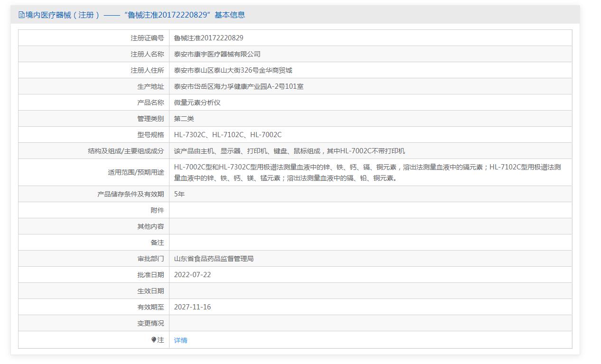The image size is (601, 364).
Task: Click the 审批部门 label
Action: [x=150, y=259]
